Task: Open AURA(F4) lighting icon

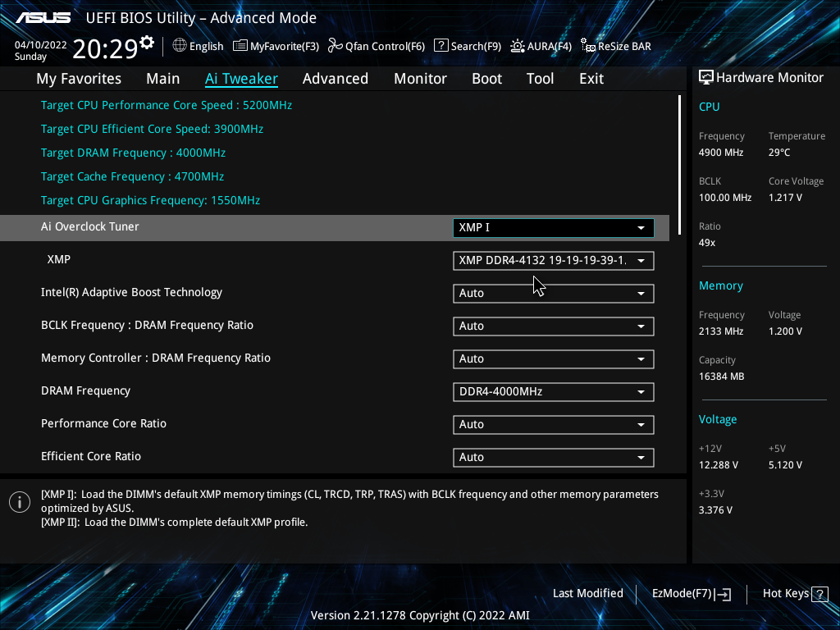Action: [x=517, y=46]
